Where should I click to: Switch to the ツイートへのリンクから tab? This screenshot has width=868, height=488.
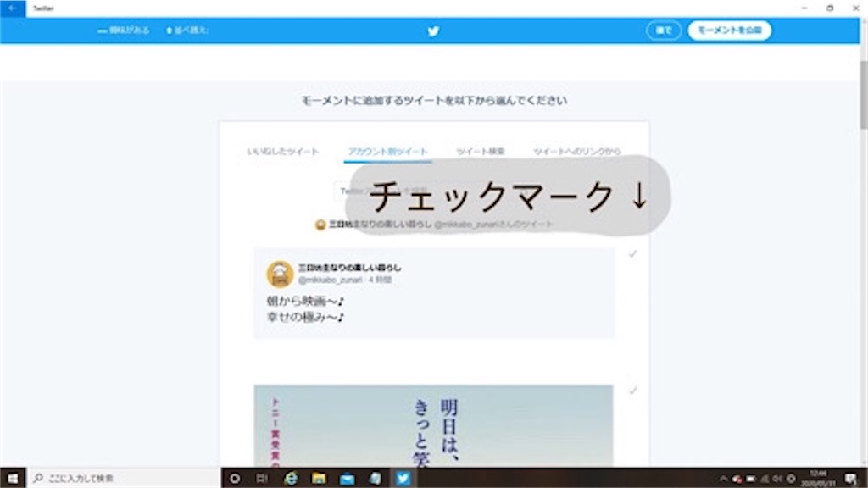click(x=576, y=151)
